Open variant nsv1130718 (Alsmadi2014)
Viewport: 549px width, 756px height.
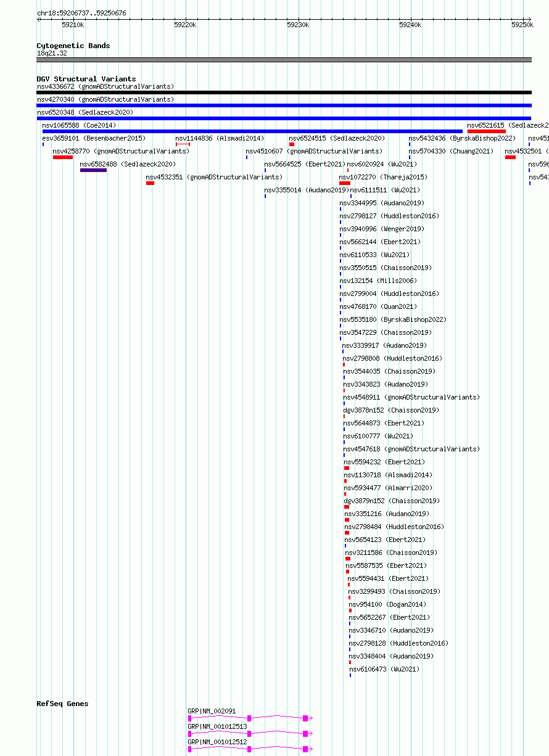pyautogui.click(x=388, y=475)
